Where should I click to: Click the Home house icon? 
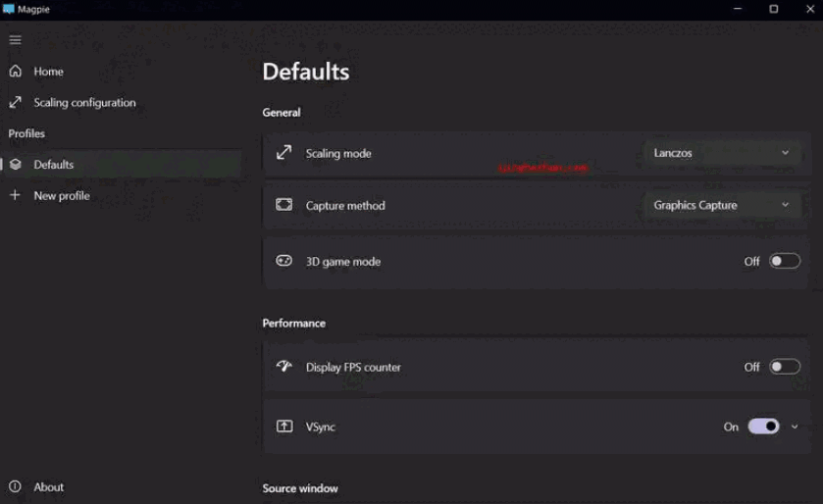(16, 72)
